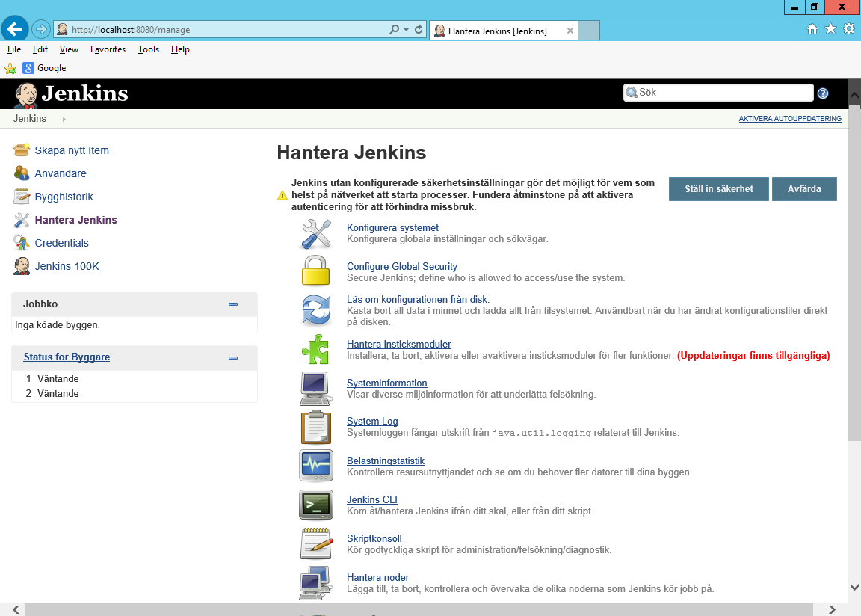Close the Hantera Jenkins browser tab
Viewport: 861px width, 616px height.
[x=570, y=31]
